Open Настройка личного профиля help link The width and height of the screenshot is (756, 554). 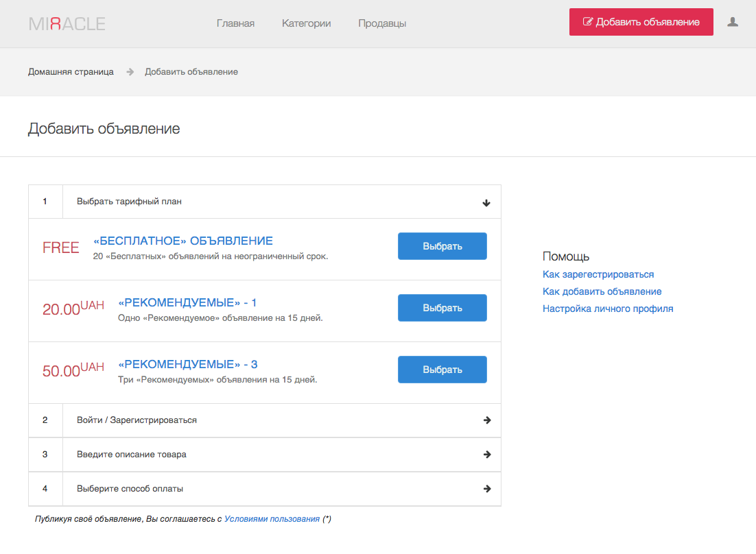(x=608, y=309)
